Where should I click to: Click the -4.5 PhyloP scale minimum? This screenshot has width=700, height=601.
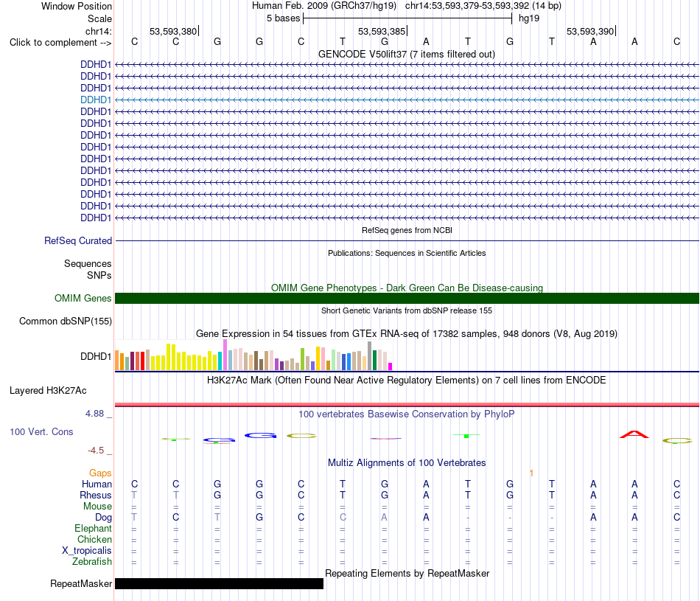(x=96, y=451)
